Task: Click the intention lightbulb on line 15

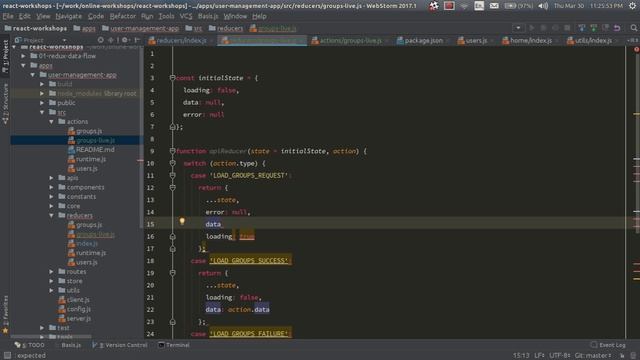Action: tap(182, 221)
